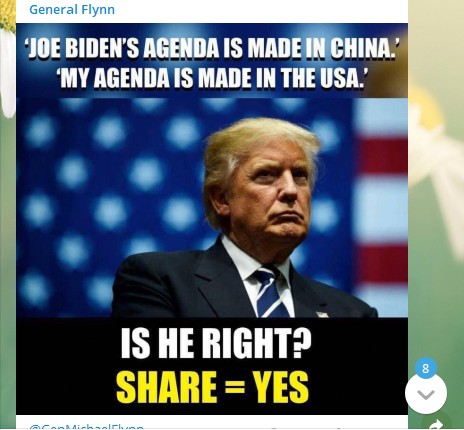This screenshot has width=464, height=430.
Task: Open General Flynn sender profile
Action: tap(72, 9)
